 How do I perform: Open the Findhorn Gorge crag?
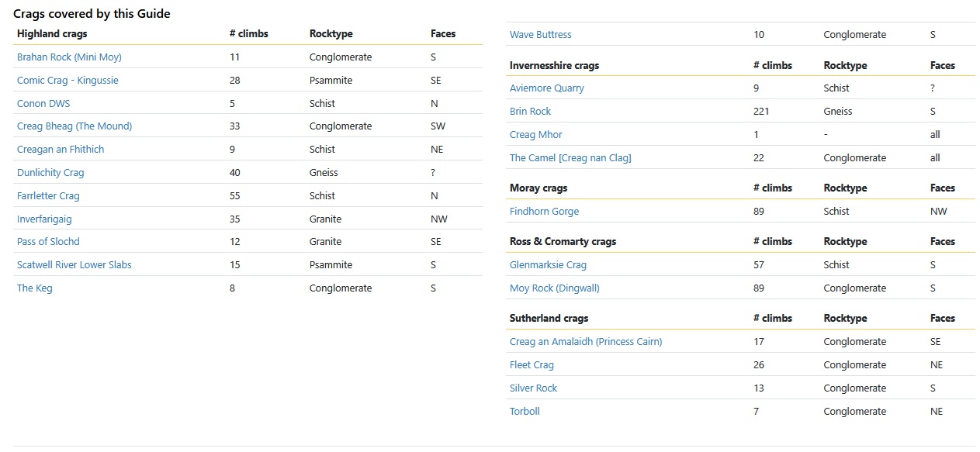[544, 212]
